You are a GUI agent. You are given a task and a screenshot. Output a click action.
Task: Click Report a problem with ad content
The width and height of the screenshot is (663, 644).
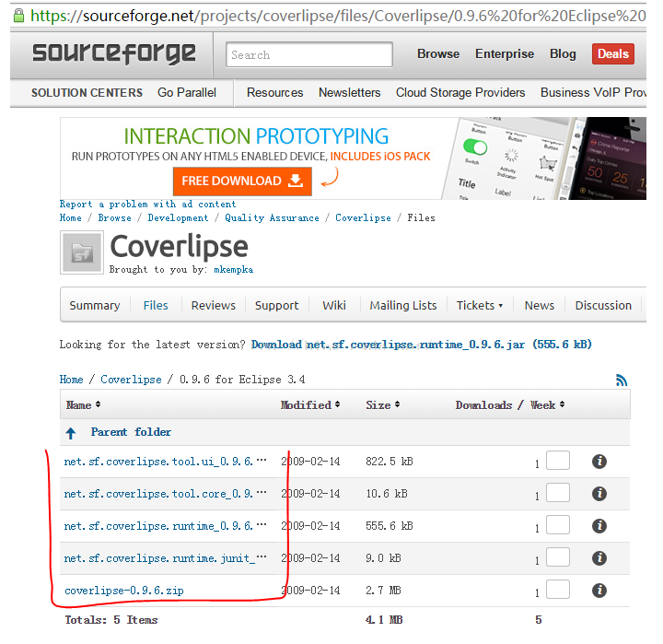point(147,205)
